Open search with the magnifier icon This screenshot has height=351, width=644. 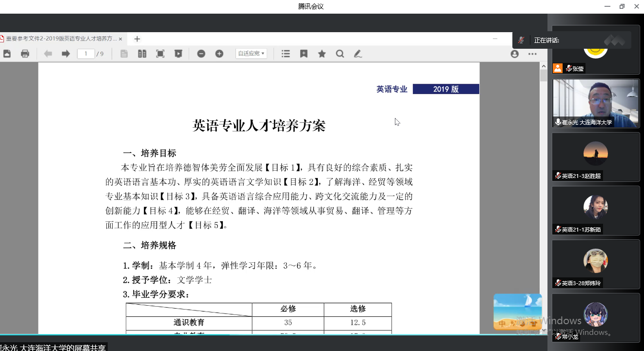pos(340,54)
